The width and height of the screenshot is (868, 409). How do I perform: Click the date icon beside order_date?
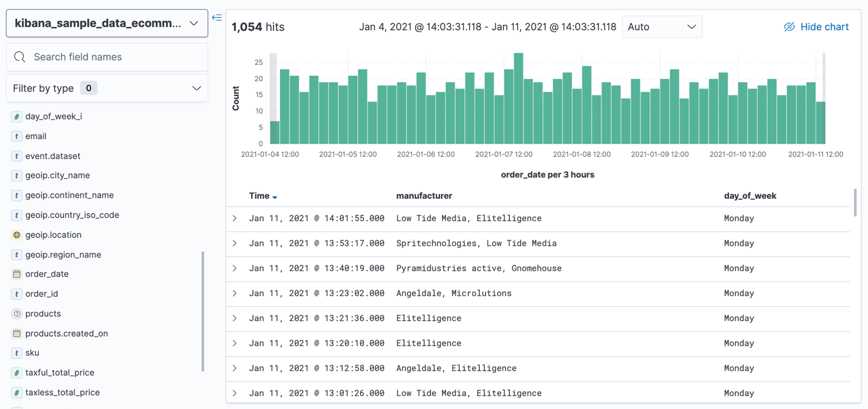coord(17,274)
